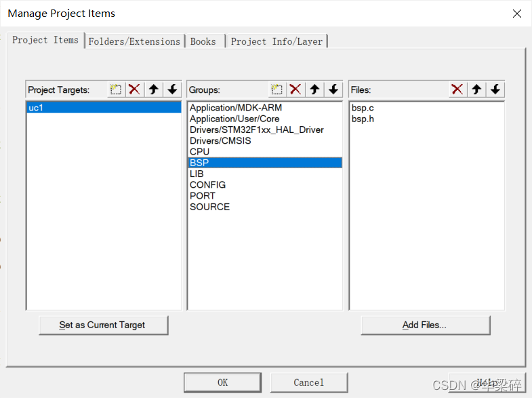Close the Manage Project Items dialog
The height and width of the screenshot is (398, 532).
[516, 14]
